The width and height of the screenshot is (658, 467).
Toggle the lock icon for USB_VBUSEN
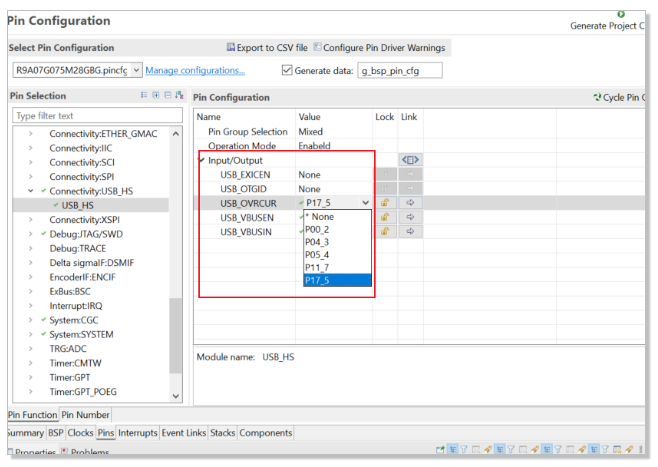point(385,217)
